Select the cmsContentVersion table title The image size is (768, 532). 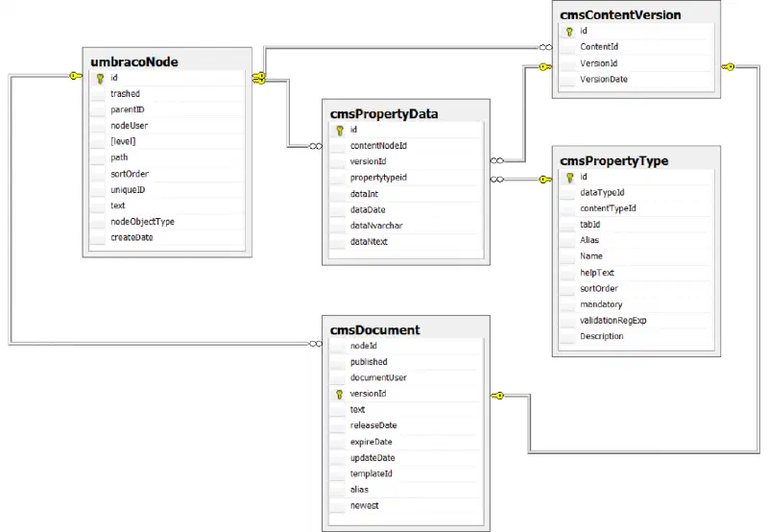tap(620, 15)
